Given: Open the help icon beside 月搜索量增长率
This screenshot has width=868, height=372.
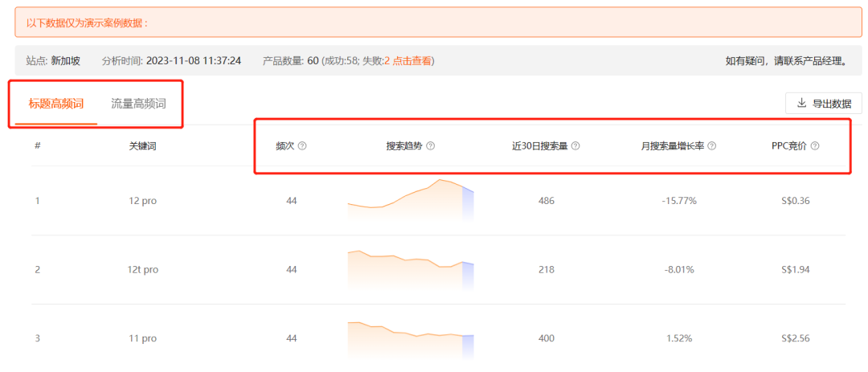Looking at the screenshot, I should [712, 146].
